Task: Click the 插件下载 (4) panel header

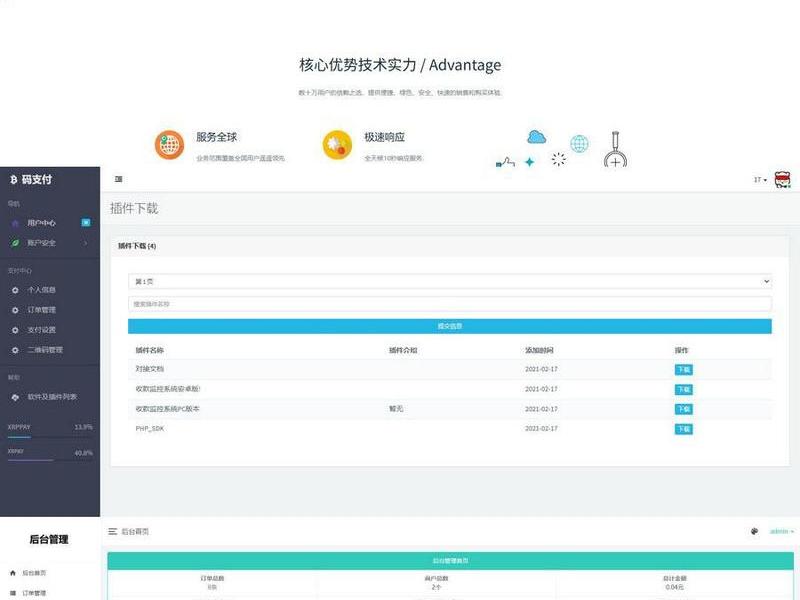Action: (x=449, y=246)
